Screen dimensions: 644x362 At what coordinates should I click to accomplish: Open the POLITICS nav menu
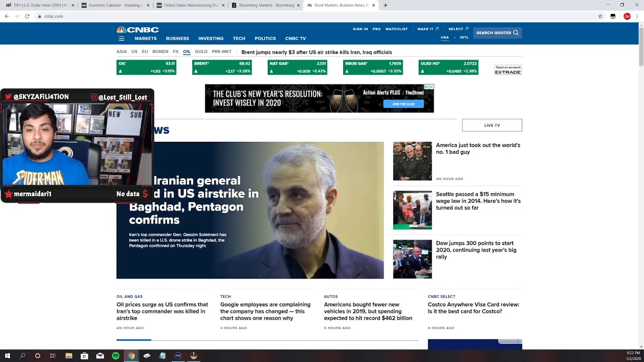pyautogui.click(x=265, y=39)
